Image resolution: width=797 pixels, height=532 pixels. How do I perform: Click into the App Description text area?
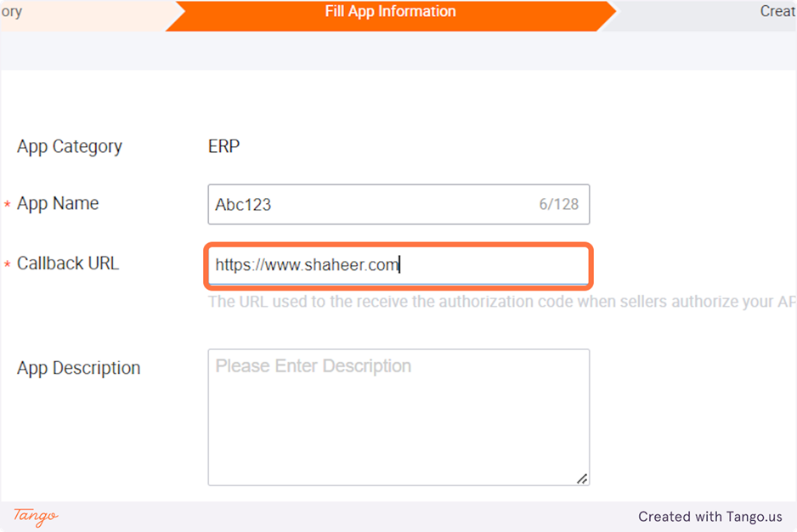tap(398, 416)
